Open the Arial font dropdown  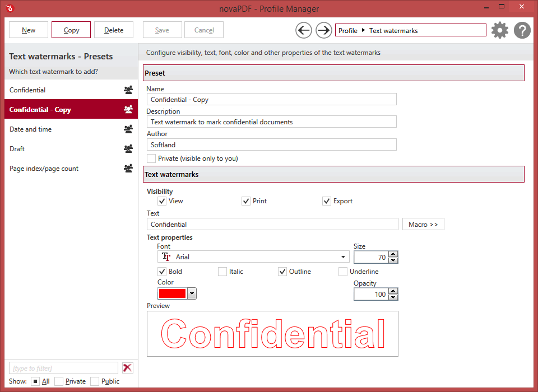point(343,257)
